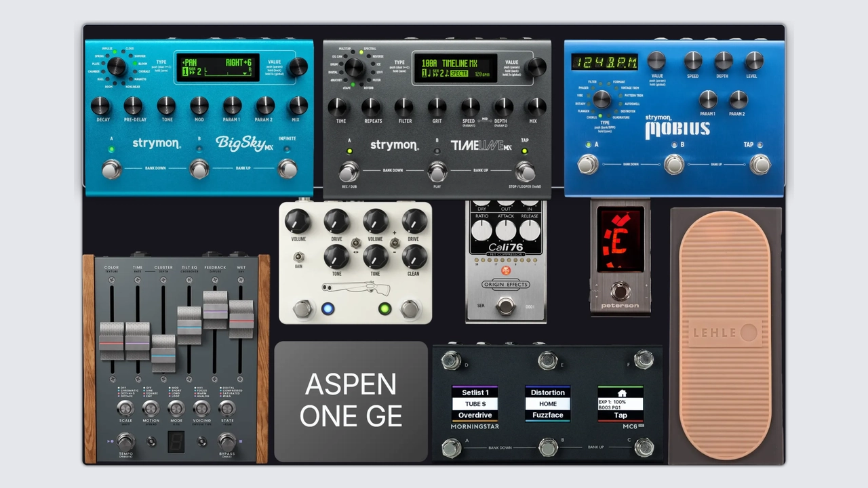Tap the BigSky MX green preset display

coord(218,68)
